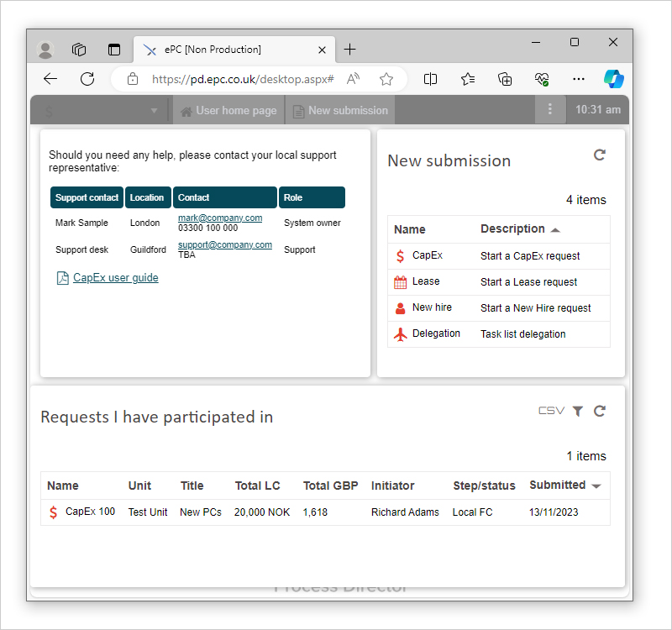This screenshot has height=630, width=672.
Task: Open the CapEx user guide link
Action: pos(115,277)
